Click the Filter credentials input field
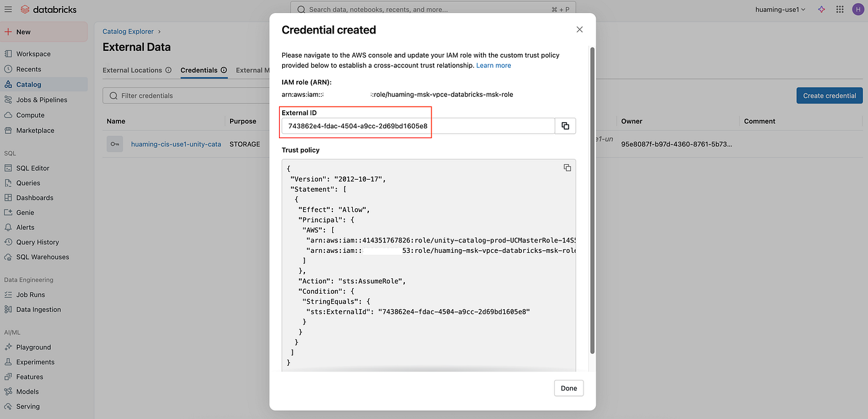The height and width of the screenshot is (419, 868). (186, 95)
